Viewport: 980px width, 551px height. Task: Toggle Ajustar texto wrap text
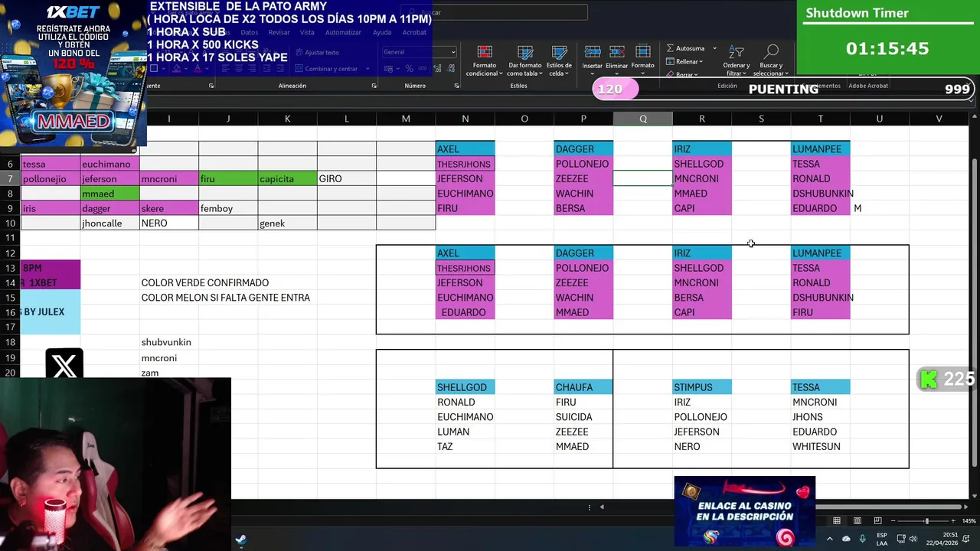coord(316,52)
